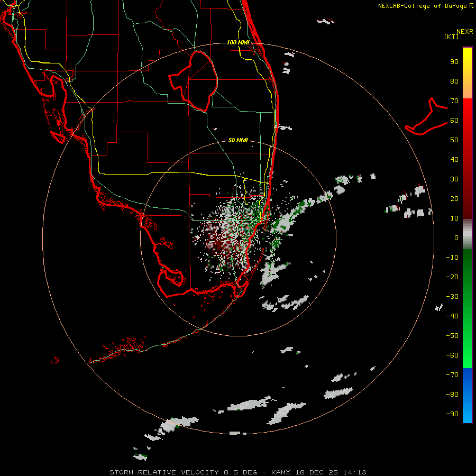Click the 20 value on velocity scale
This screenshot has width=476, height=476.
454,199
